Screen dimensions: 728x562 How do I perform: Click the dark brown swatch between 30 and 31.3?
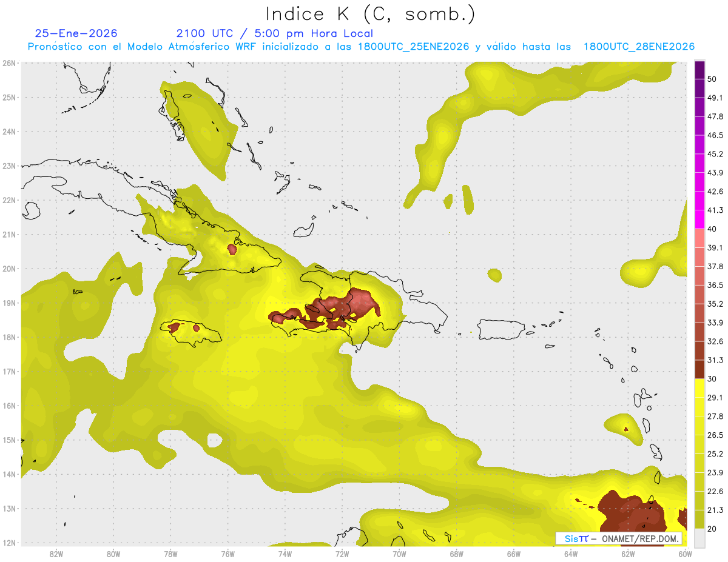[699, 370]
